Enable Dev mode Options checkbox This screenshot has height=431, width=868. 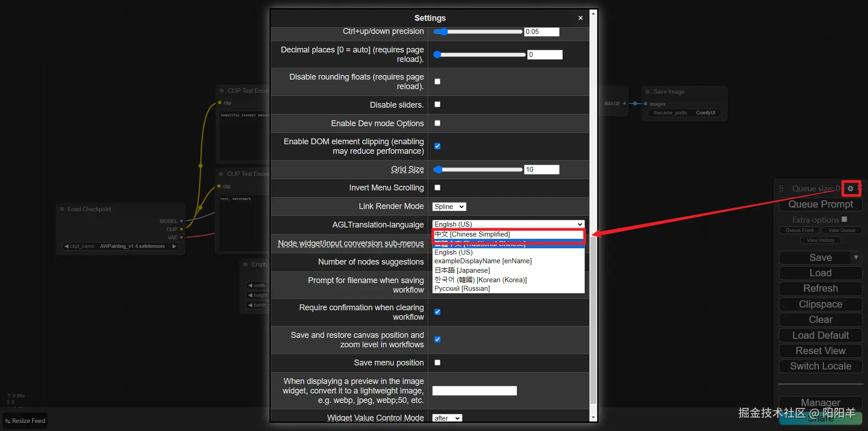pos(437,123)
